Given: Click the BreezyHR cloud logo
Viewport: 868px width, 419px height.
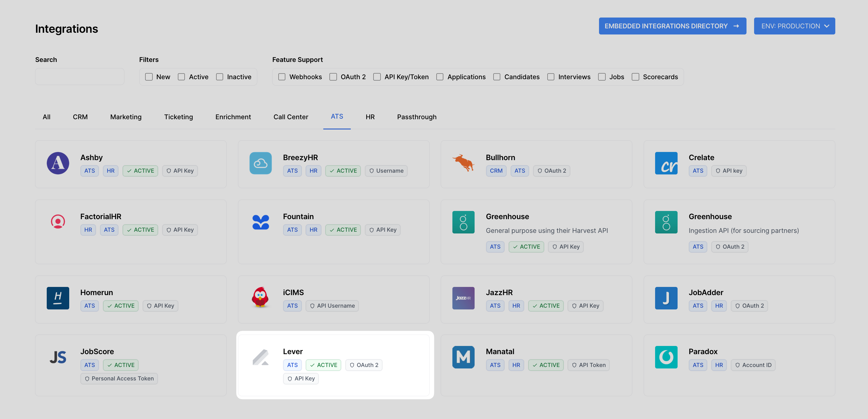Looking at the screenshot, I should pyautogui.click(x=261, y=163).
